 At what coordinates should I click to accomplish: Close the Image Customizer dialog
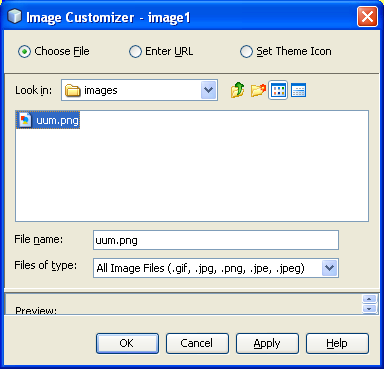click(x=367, y=16)
